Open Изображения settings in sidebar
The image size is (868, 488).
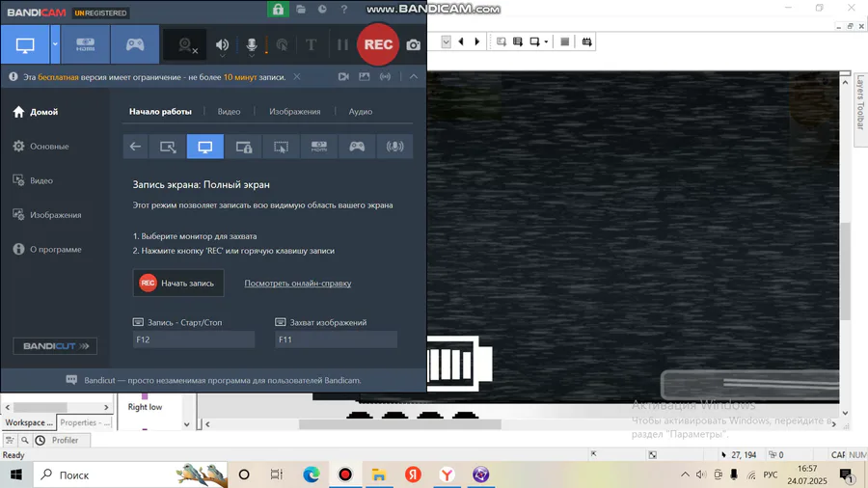(47, 215)
